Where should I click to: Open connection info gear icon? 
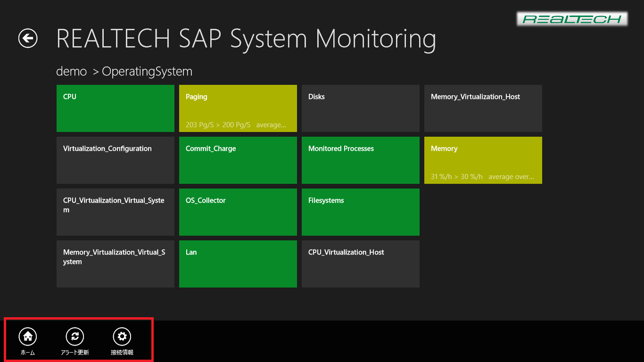click(122, 337)
